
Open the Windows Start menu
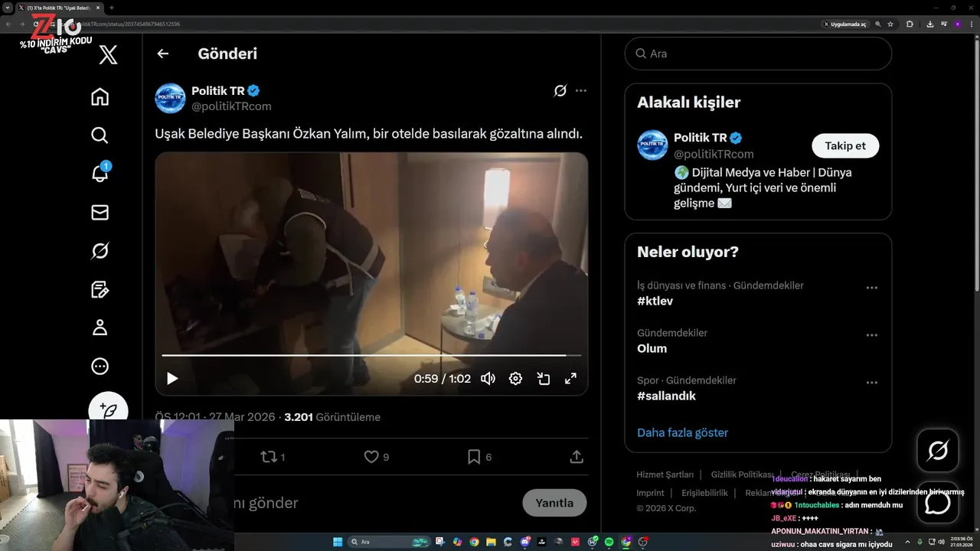[x=338, y=542]
